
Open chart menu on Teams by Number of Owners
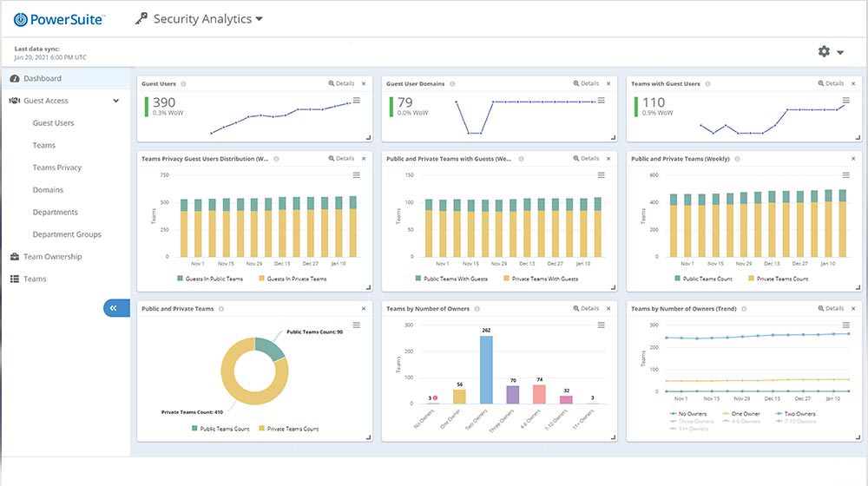point(601,325)
